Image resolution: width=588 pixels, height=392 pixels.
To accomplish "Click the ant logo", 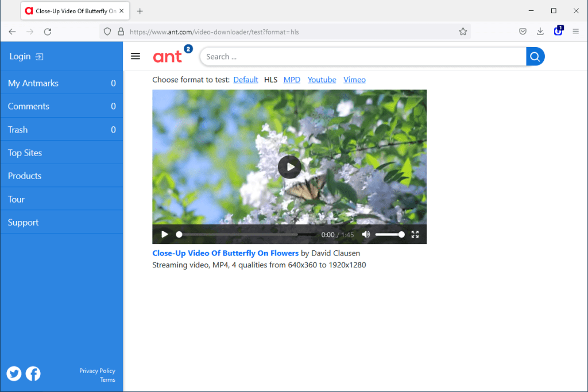I will [x=169, y=56].
